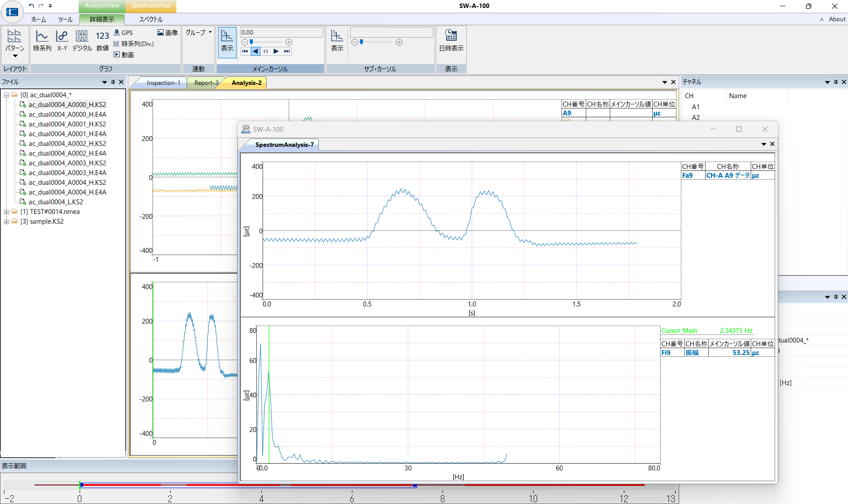Screen dimensions: 848x504
Task: Insert a 時系列 time-series graph
Action: tap(42, 41)
